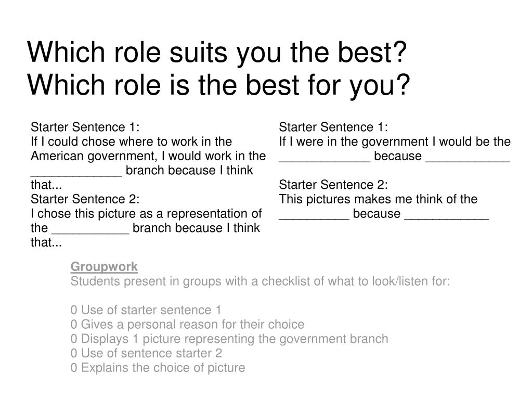Select the right 'Starter Sentence 2:' label

(333, 185)
